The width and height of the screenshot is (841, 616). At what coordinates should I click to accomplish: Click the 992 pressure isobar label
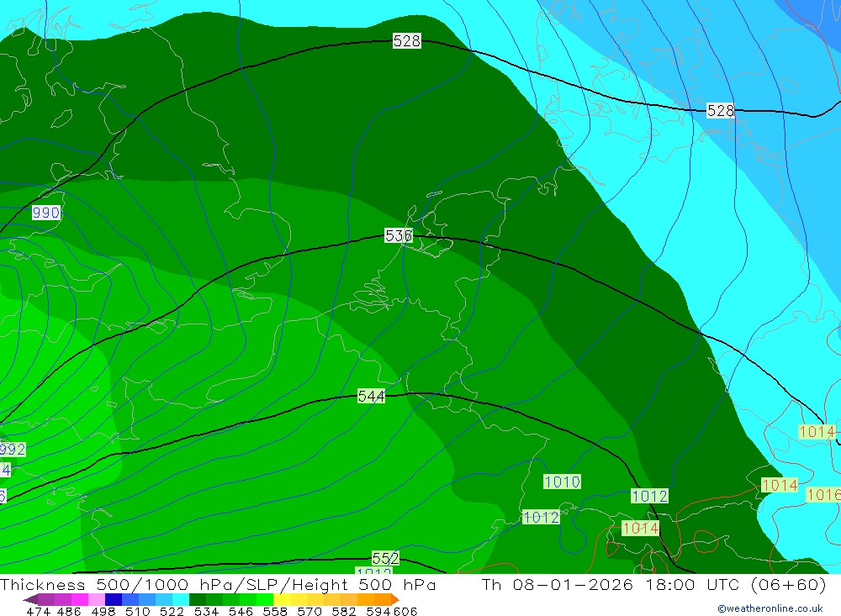pyautogui.click(x=12, y=450)
